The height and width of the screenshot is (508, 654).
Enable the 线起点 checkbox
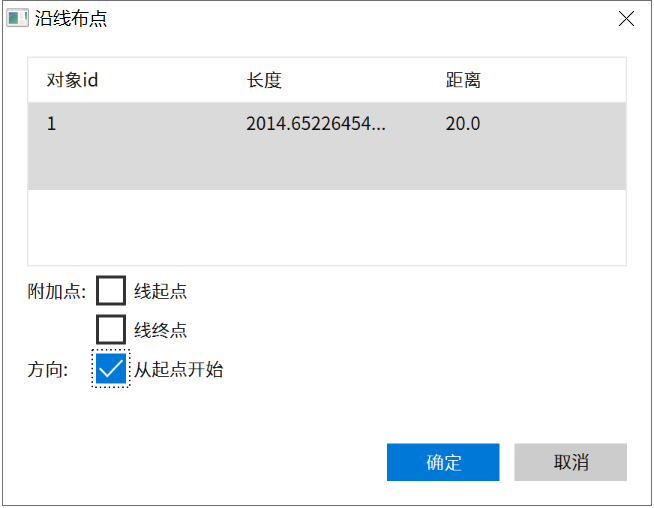[x=111, y=291]
